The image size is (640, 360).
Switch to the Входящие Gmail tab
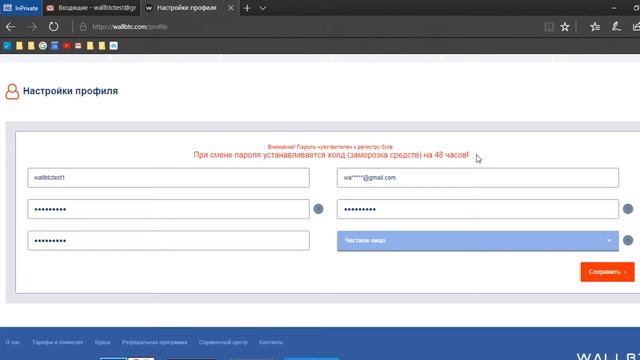(91, 8)
